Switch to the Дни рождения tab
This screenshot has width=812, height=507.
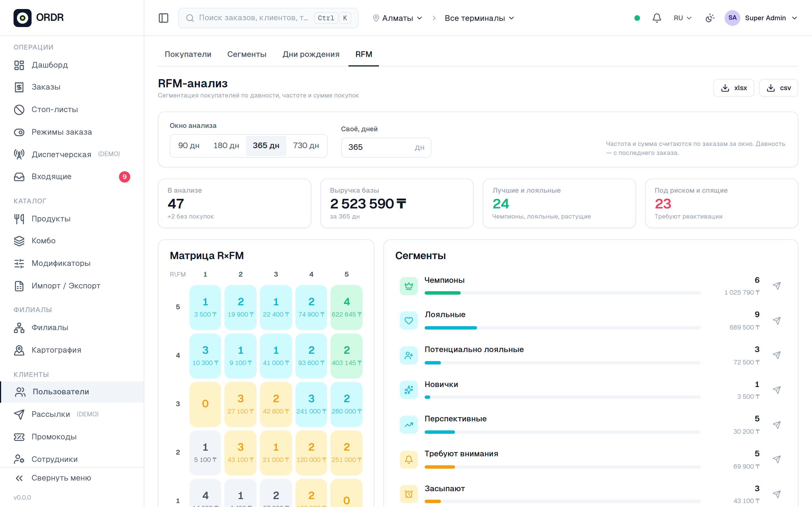pyautogui.click(x=311, y=54)
